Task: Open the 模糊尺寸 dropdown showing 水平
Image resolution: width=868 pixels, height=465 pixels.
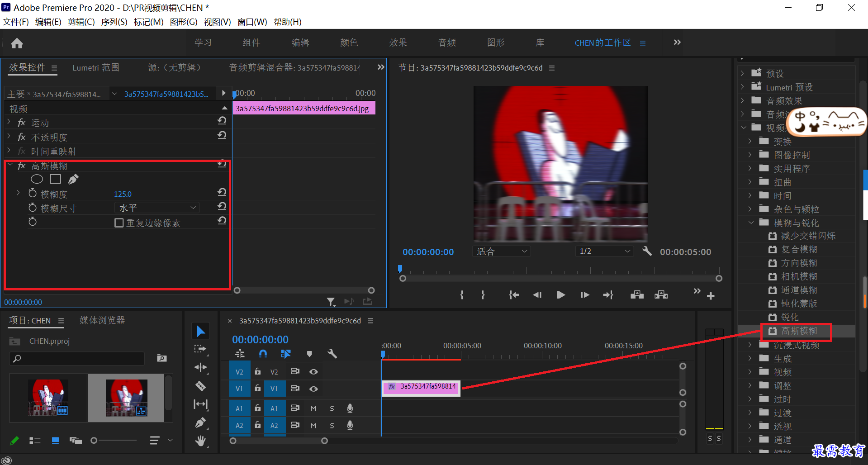Action: pyautogui.click(x=157, y=208)
